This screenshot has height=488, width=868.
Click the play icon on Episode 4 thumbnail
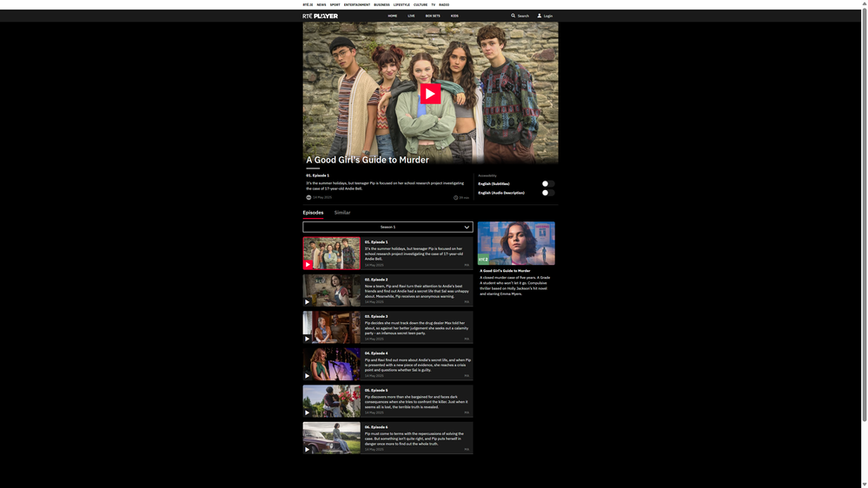[x=308, y=376]
